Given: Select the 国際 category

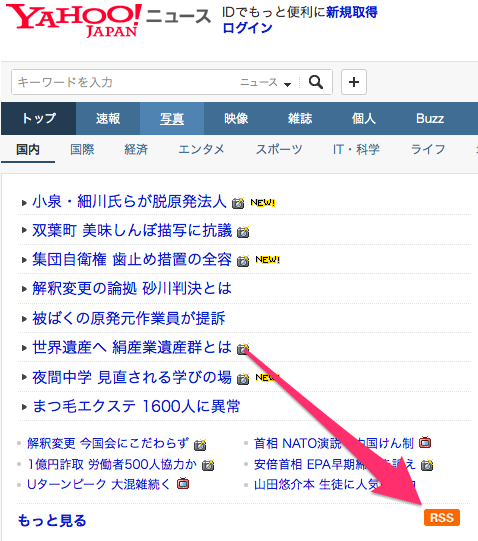Looking at the screenshot, I should coord(82,149).
